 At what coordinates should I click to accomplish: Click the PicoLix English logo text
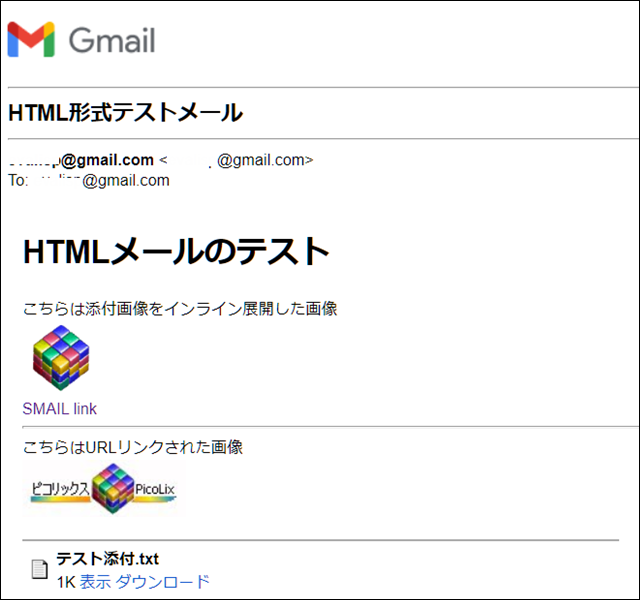point(155,489)
